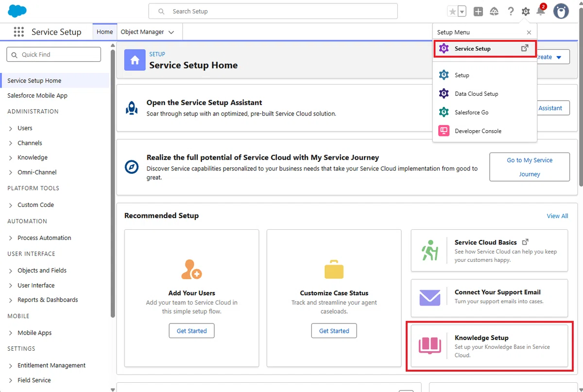Open the Trailhead guidance icon
This screenshot has height=392, width=583.
pos(495,11)
